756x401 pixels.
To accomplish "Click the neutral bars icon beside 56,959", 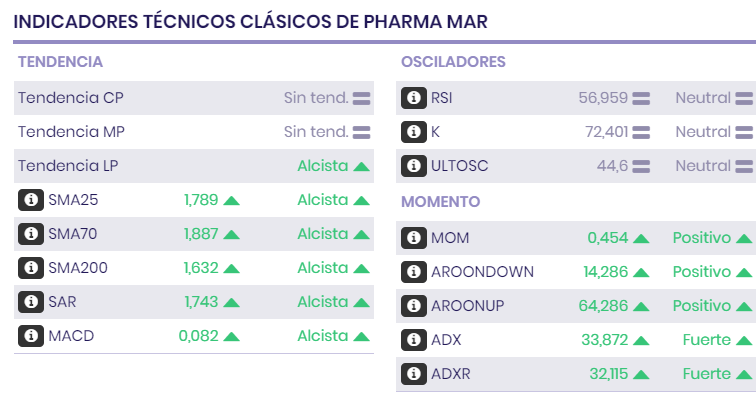I will click(x=641, y=98).
